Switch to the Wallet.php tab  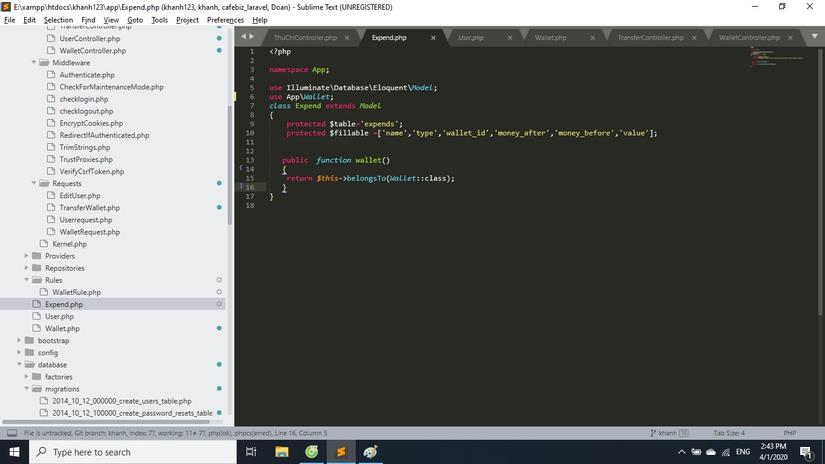pos(550,38)
